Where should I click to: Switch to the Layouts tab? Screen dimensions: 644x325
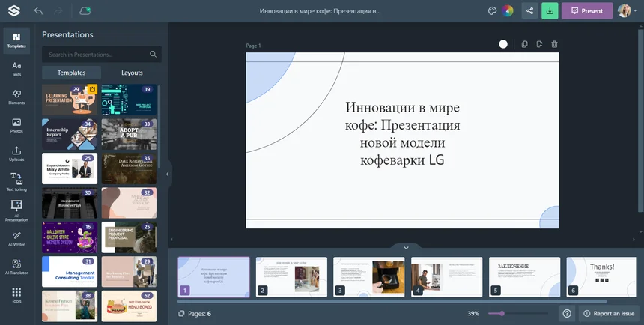pyautogui.click(x=132, y=73)
